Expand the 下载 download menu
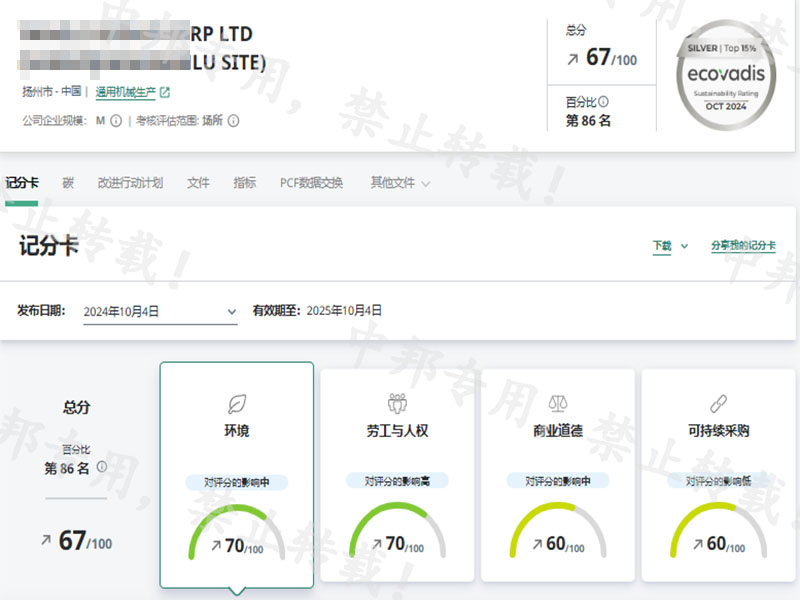The width and height of the screenshot is (800, 600). click(x=670, y=246)
